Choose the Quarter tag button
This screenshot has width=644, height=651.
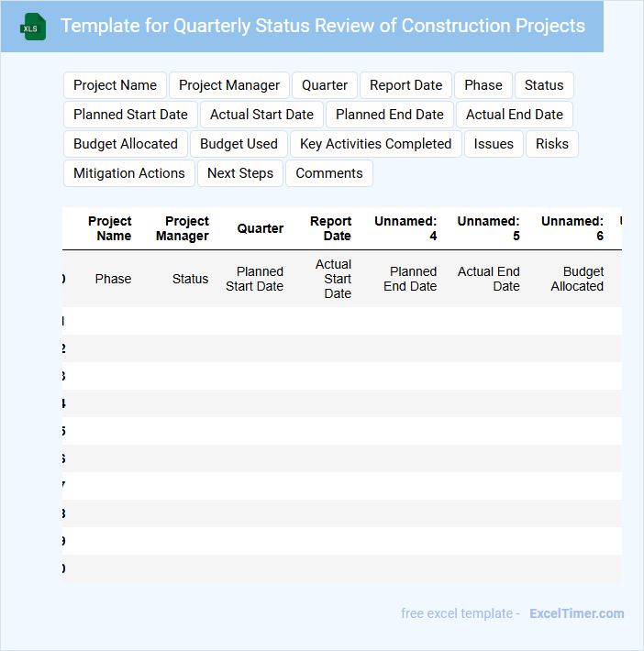[325, 85]
